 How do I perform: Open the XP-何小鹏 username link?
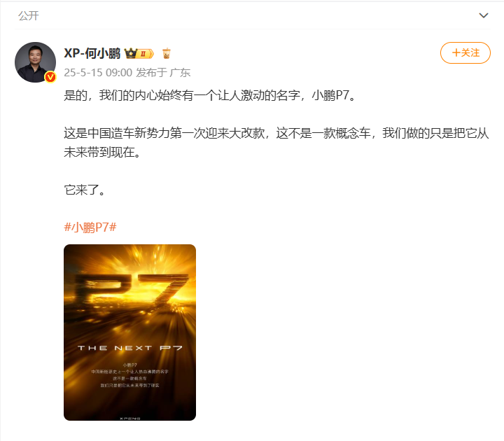point(92,53)
